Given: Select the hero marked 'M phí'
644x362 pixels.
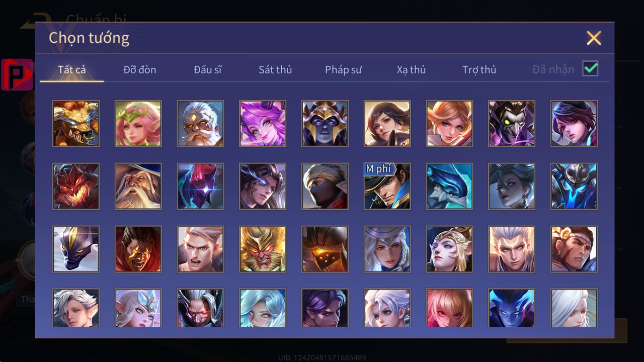Looking at the screenshot, I should [x=387, y=187].
